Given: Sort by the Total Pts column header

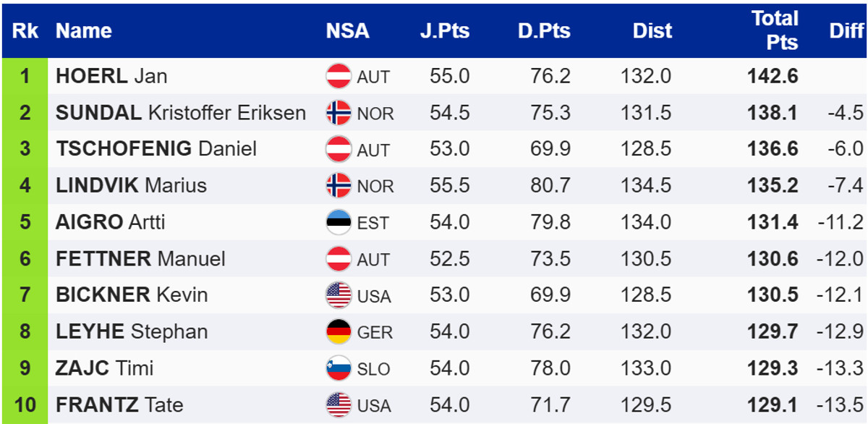Looking at the screenshot, I should tap(775, 30).
